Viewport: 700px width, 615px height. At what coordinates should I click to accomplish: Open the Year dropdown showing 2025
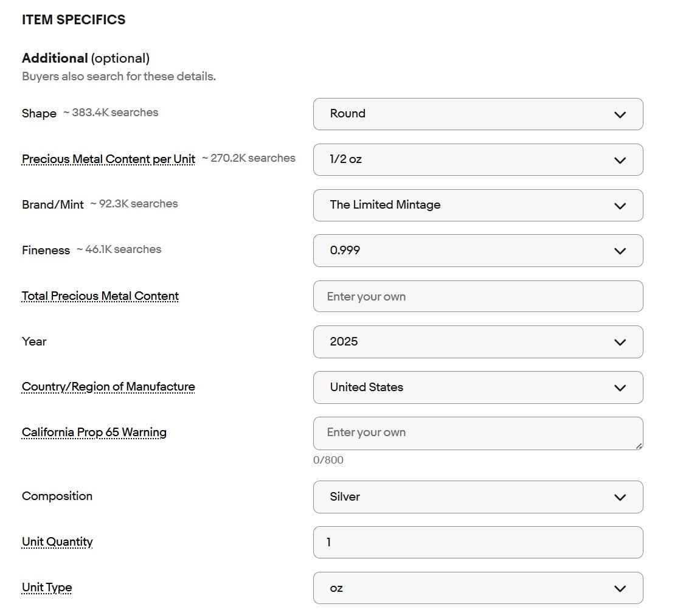[477, 341]
